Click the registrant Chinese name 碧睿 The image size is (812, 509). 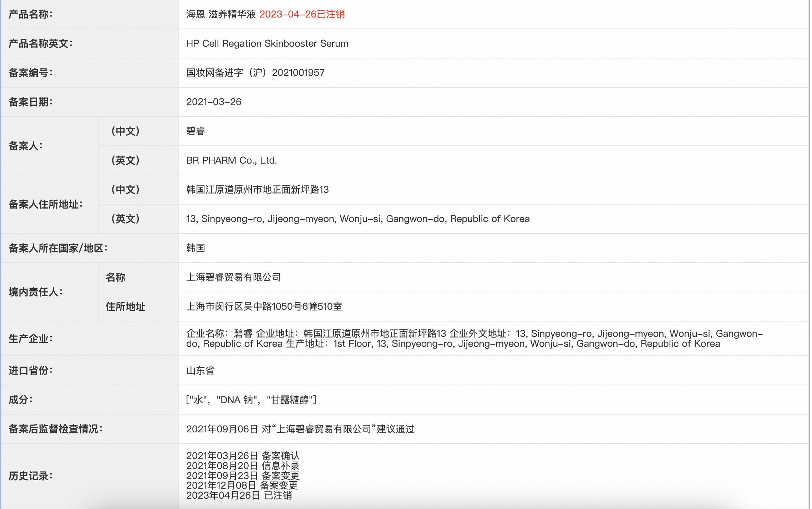point(196,131)
